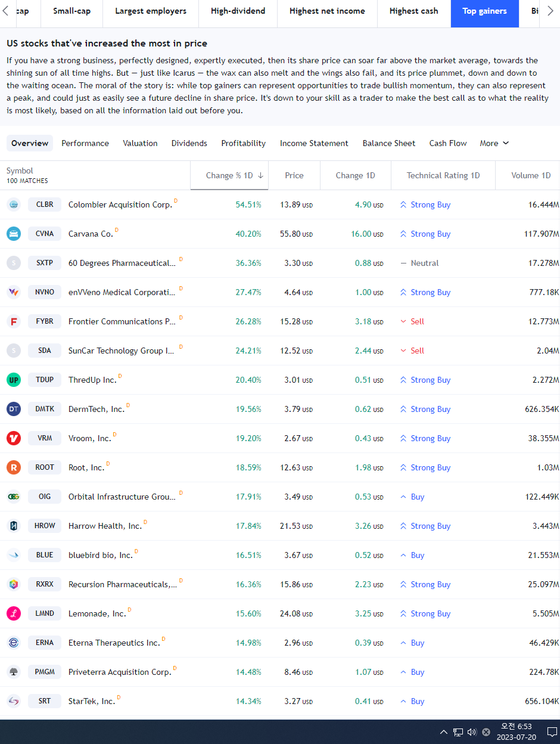The width and height of the screenshot is (560, 744).
Task: Click the NVNO Strong Buy rating
Action: [425, 292]
